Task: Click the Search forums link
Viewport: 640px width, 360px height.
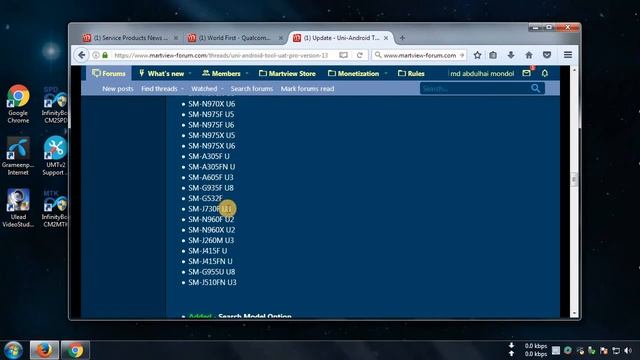Action: click(x=251, y=89)
